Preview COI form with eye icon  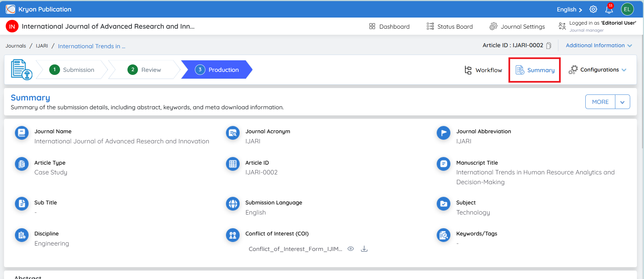(351, 249)
